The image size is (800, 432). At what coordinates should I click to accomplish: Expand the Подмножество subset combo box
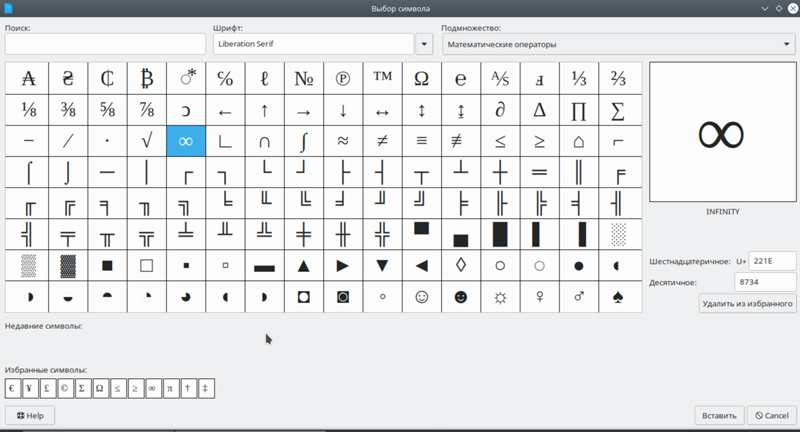click(x=618, y=44)
